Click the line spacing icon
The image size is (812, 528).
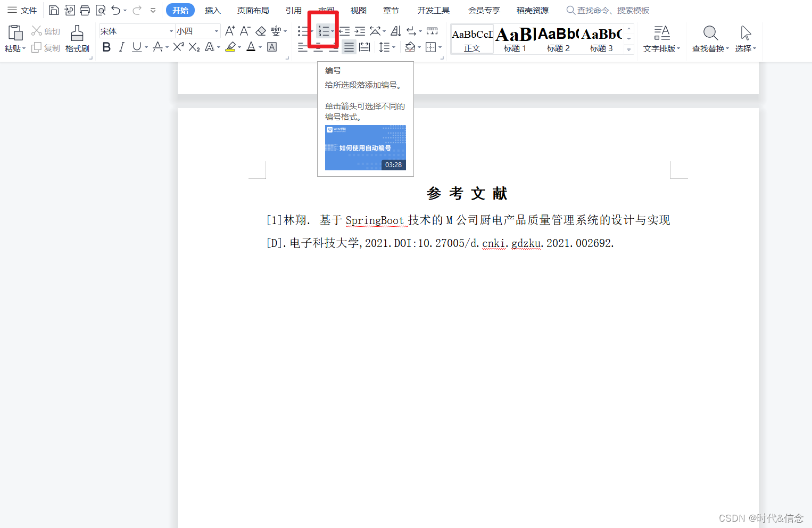click(x=384, y=47)
